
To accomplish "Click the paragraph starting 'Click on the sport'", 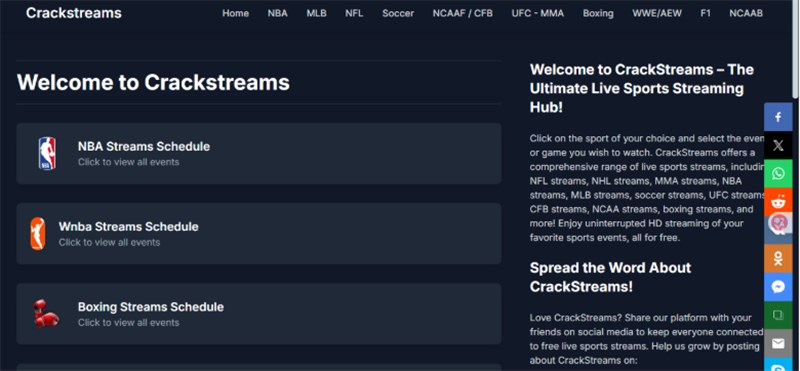I will point(646,188).
